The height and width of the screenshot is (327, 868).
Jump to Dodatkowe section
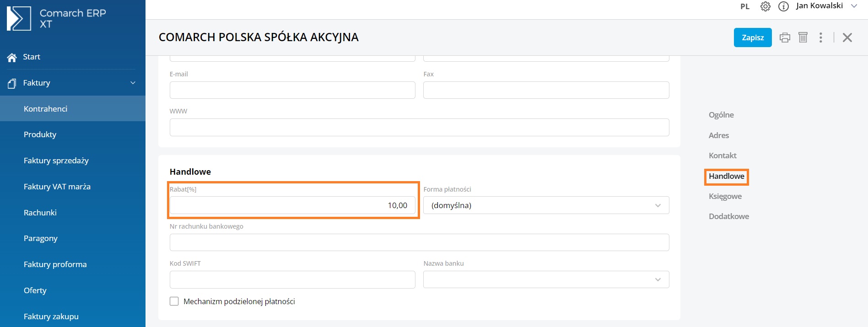click(729, 216)
